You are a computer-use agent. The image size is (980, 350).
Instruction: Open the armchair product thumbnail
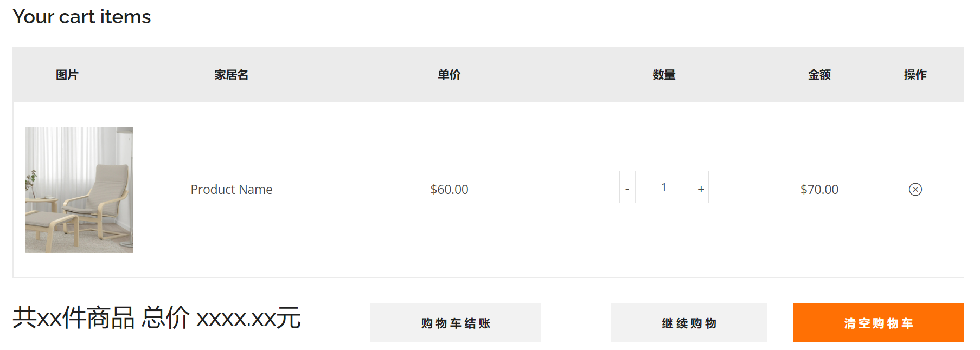pos(79,190)
